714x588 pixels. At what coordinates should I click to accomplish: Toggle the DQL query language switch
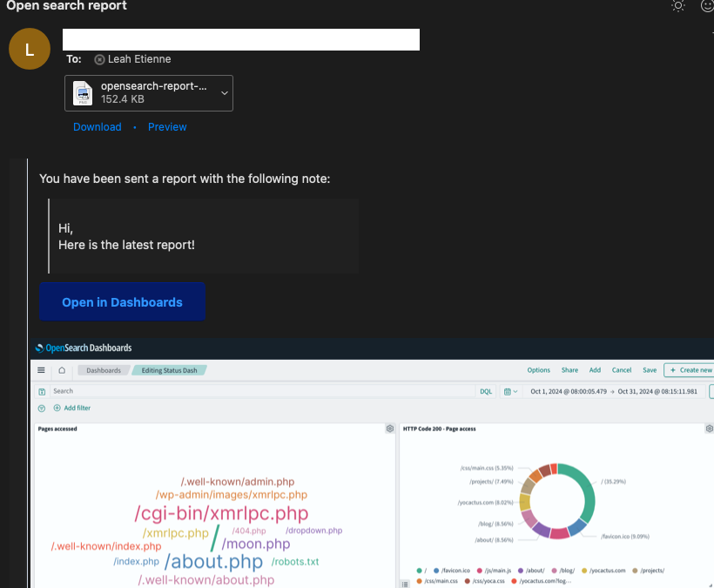[x=486, y=391]
